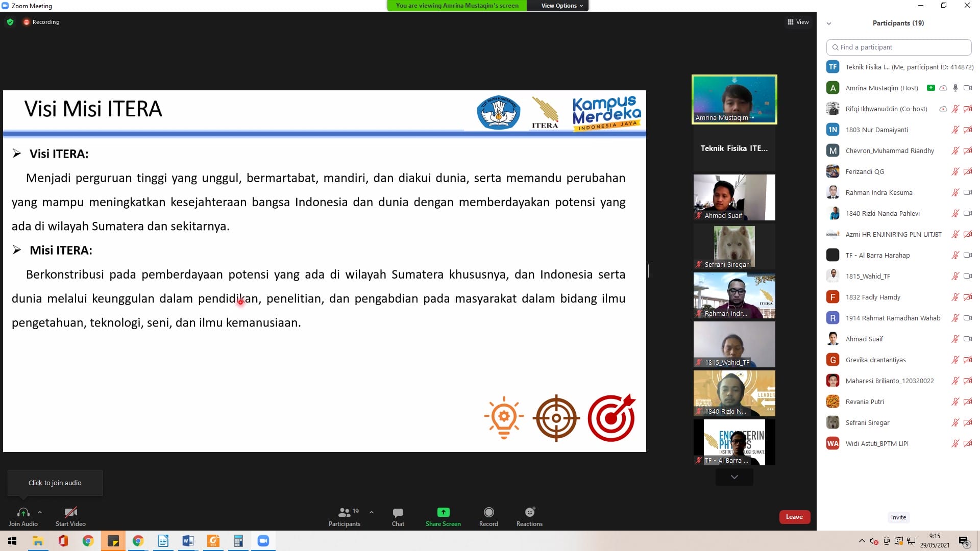Click the red Leave button
980x551 pixels.
[794, 517]
